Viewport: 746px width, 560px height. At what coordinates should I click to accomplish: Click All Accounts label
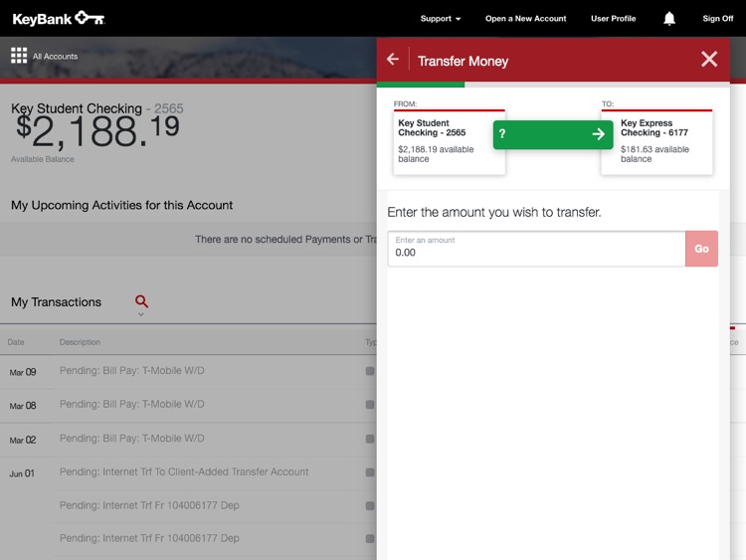pyautogui.click(x=55, y=56)
